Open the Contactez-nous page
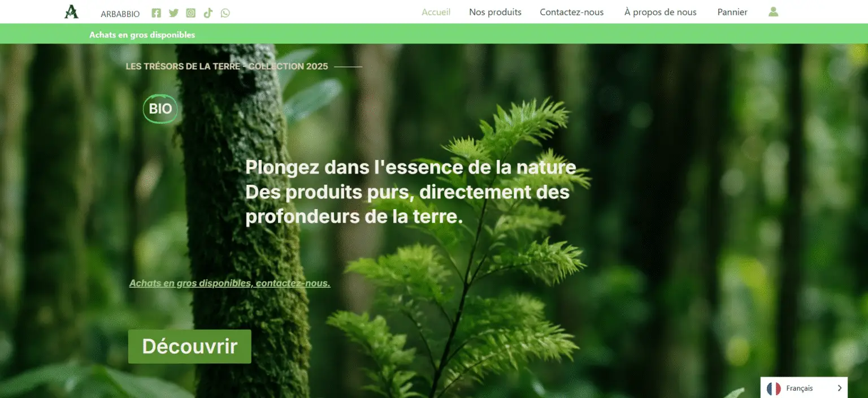This screenshot has width=868, height=398. point(571,12)
